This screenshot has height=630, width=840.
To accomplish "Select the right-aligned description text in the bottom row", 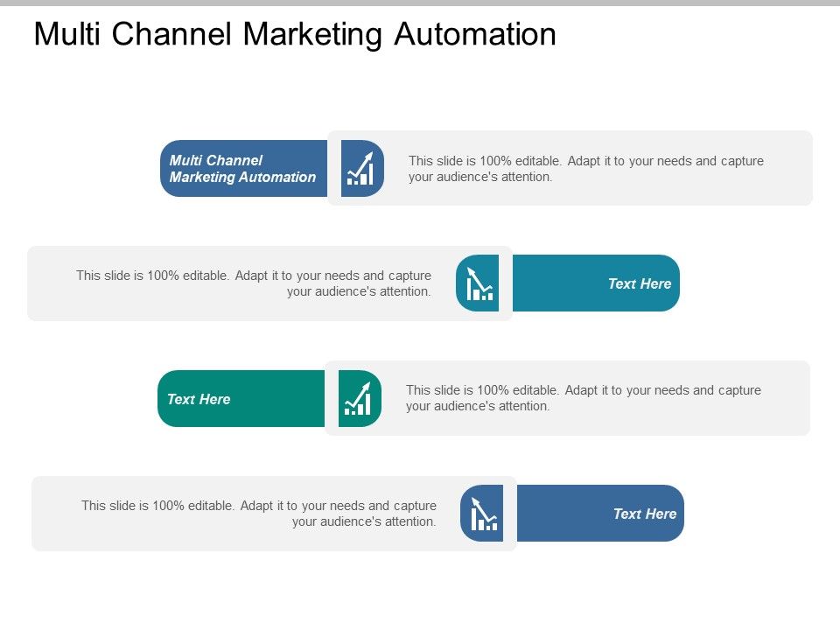I will point(259,514).
